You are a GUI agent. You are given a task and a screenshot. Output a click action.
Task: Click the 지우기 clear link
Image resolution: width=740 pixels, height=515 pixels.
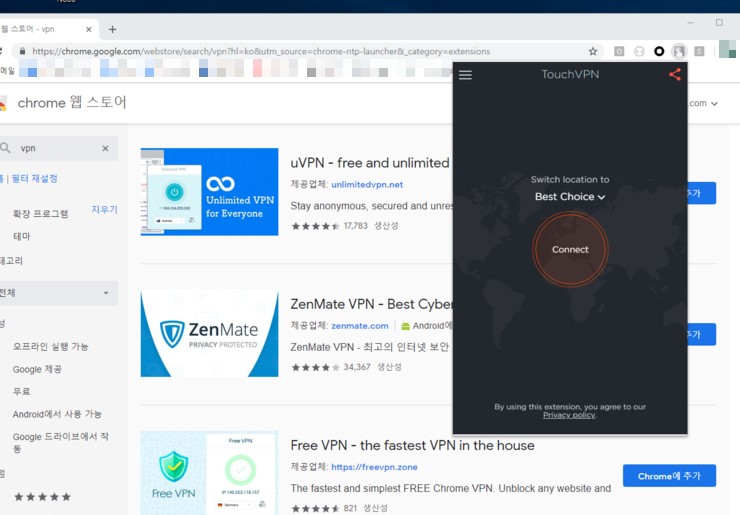[x=104, y=209]
